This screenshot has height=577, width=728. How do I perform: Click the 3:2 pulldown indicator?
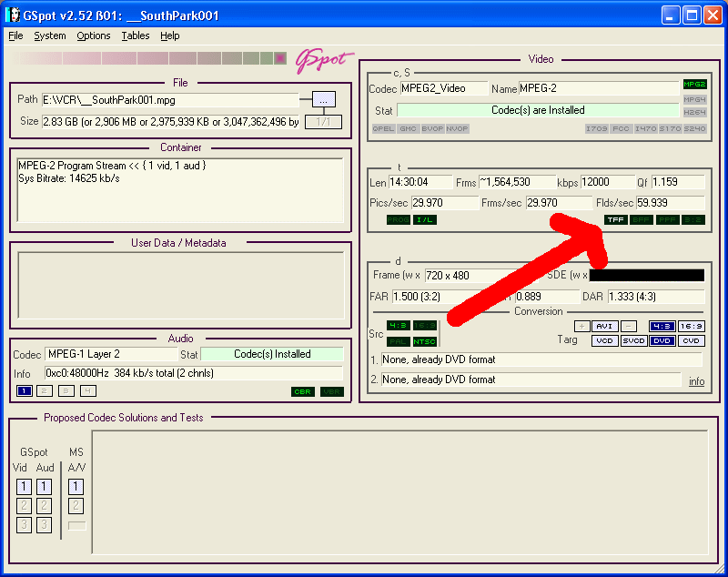(693, 220)
